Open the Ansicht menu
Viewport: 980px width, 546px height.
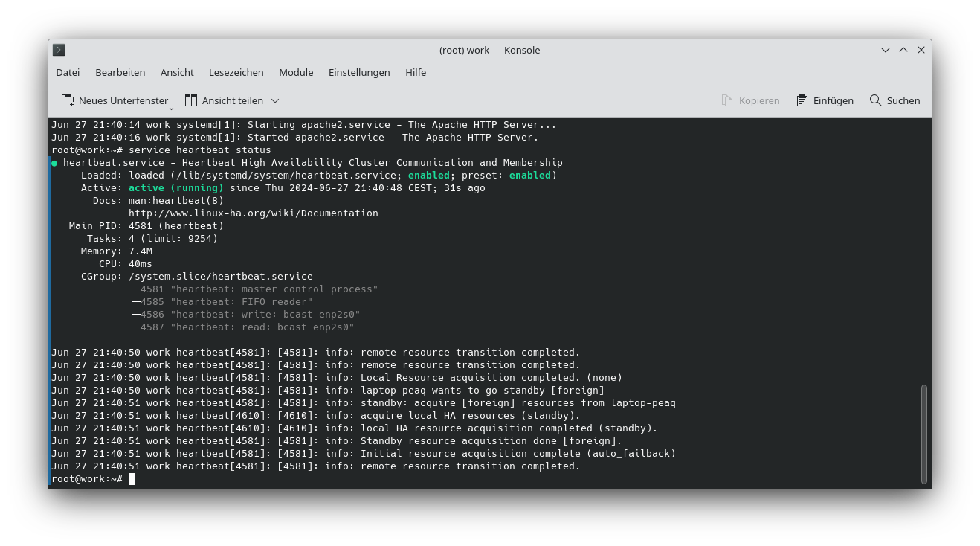[177, 72]
